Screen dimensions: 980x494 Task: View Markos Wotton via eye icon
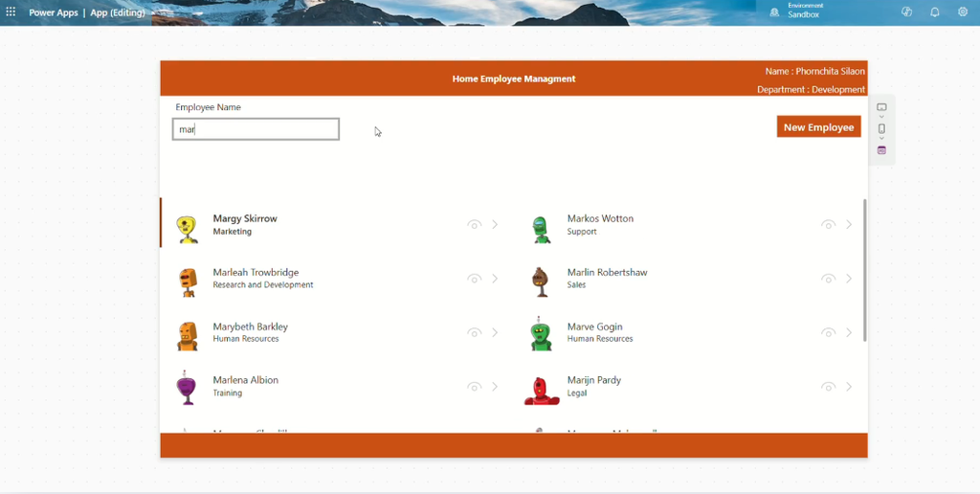[828, 224]
